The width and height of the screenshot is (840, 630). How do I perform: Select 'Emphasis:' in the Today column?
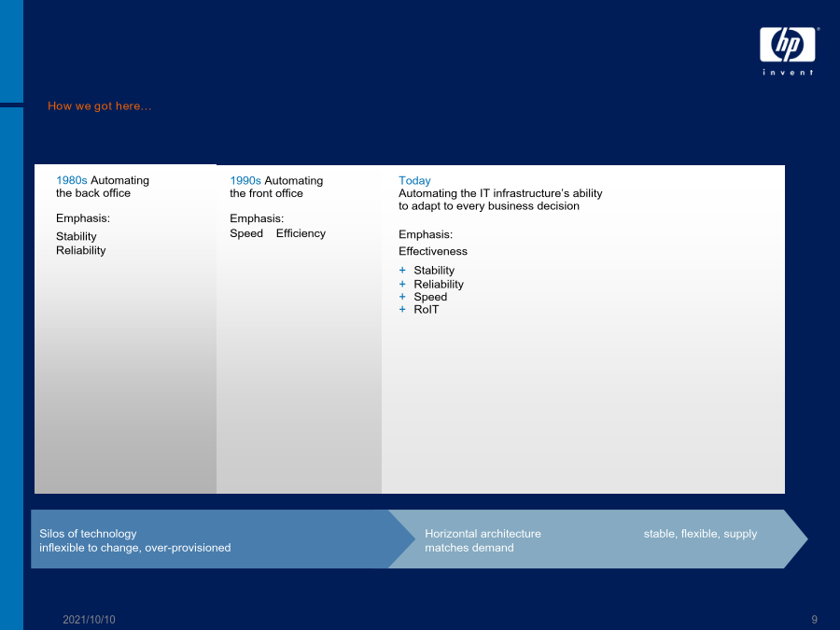point(426,234)
